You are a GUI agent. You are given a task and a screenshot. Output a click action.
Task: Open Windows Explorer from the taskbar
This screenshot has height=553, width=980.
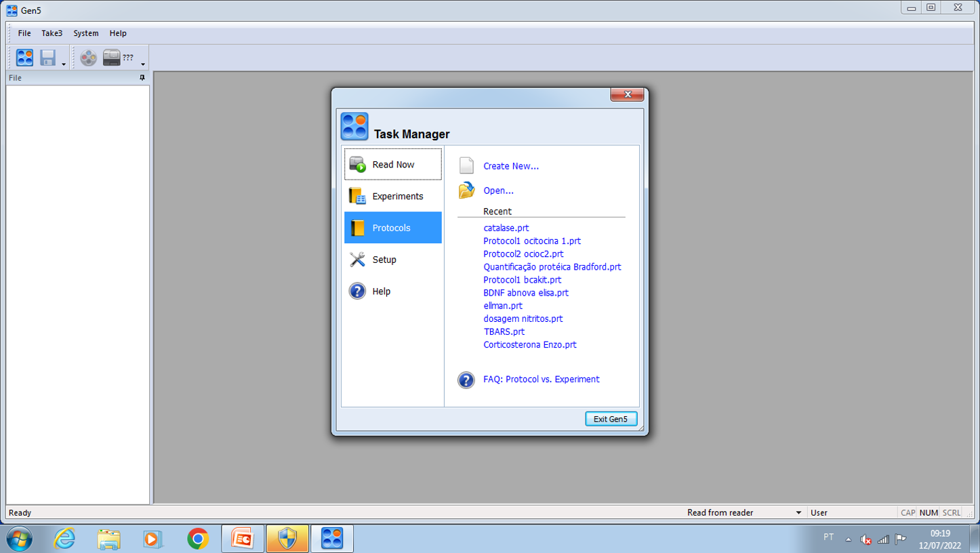[x=108, y=539]
